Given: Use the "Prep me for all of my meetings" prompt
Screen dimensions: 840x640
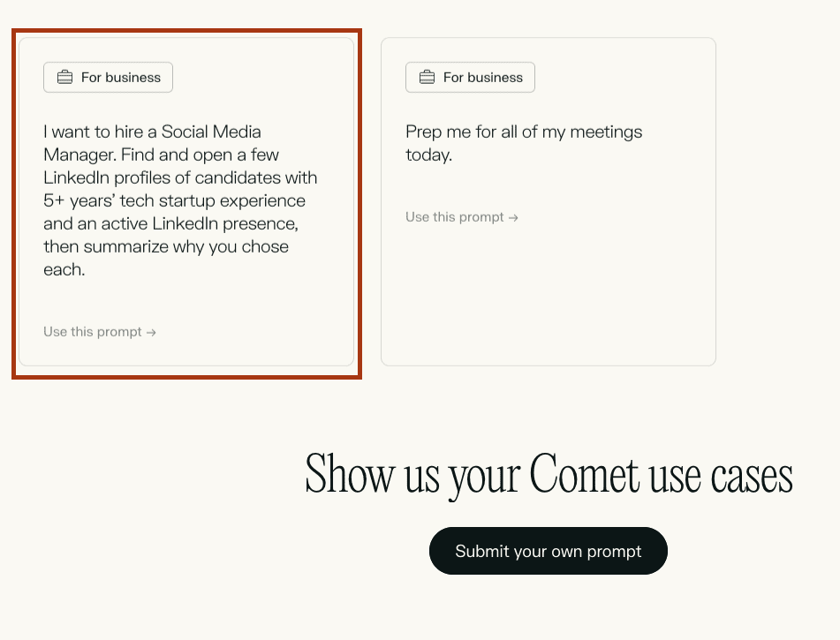Looking at the screenshot, I should pyautogui.click(x=461, y=217).
